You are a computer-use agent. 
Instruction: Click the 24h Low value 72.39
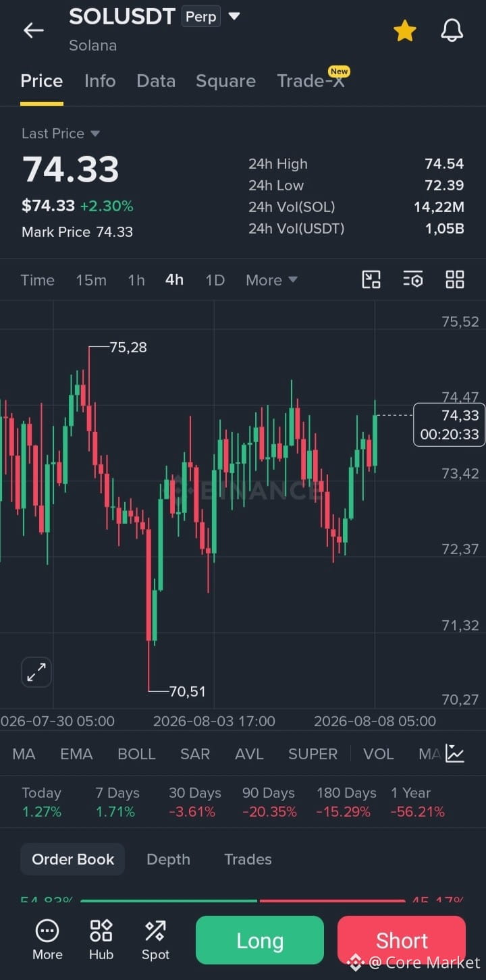click(x=444, y=186)
